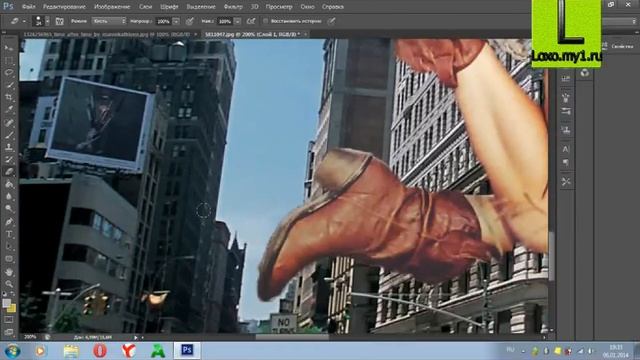This screenshot has height=360, width=640.
Task: Select the Crop tool
Action: tap(9, 98)
